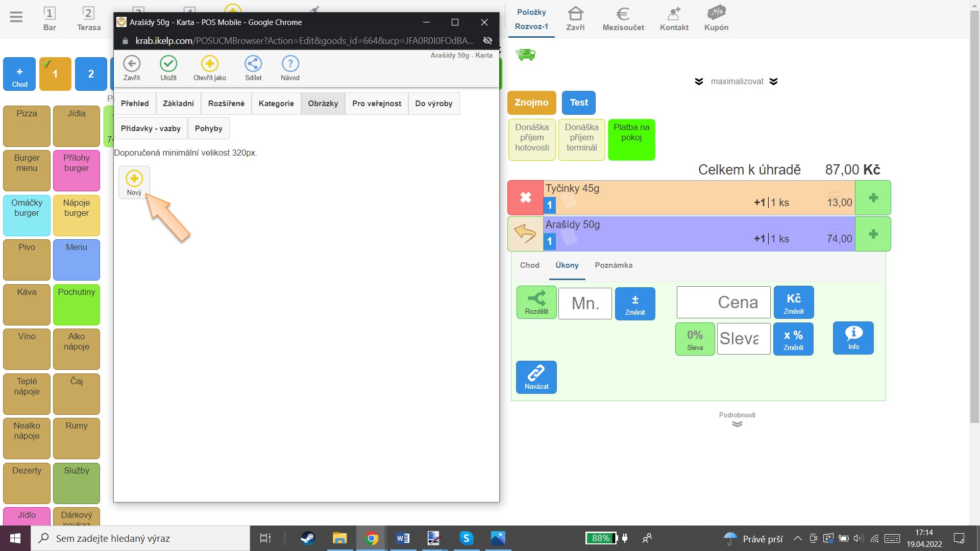Click the Navázat link icon button
The height and width of the screenshot is (551, 980).
click(x=536, y=378)
